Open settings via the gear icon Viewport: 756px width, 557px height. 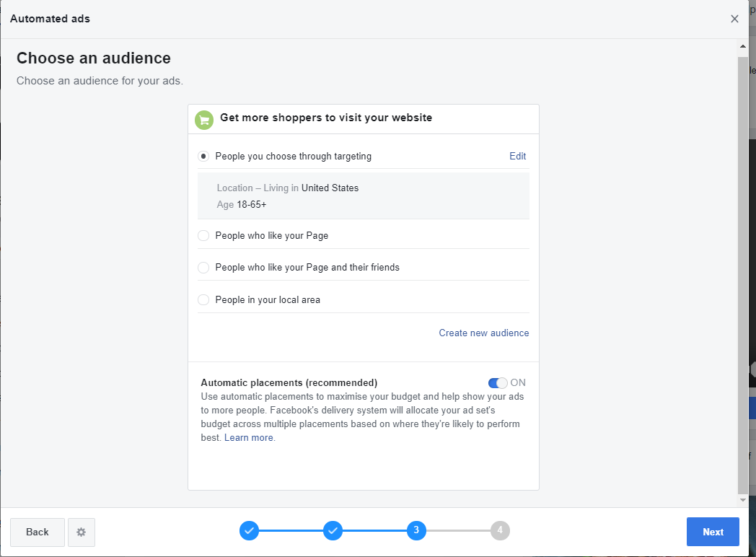[82, 532]
